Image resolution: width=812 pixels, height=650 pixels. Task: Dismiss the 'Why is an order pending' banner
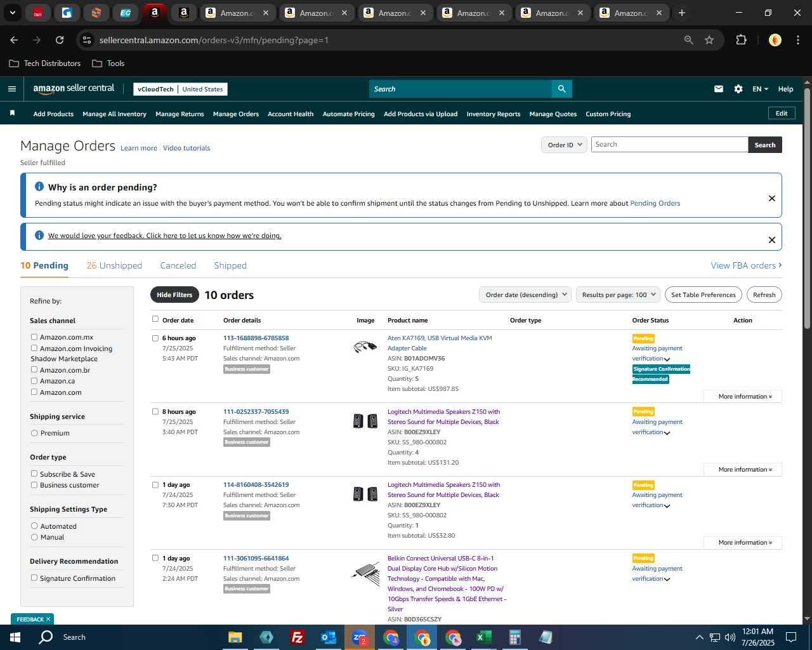(x=772, y=198)
